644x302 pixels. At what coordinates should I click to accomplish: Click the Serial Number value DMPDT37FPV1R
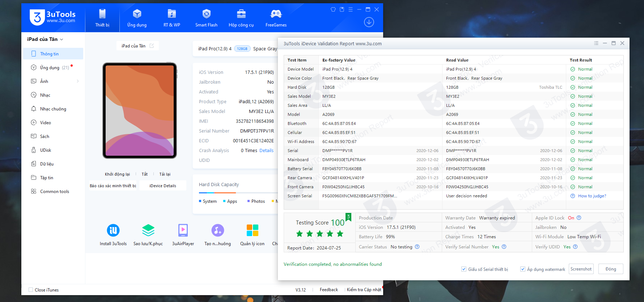click(257, 131)
